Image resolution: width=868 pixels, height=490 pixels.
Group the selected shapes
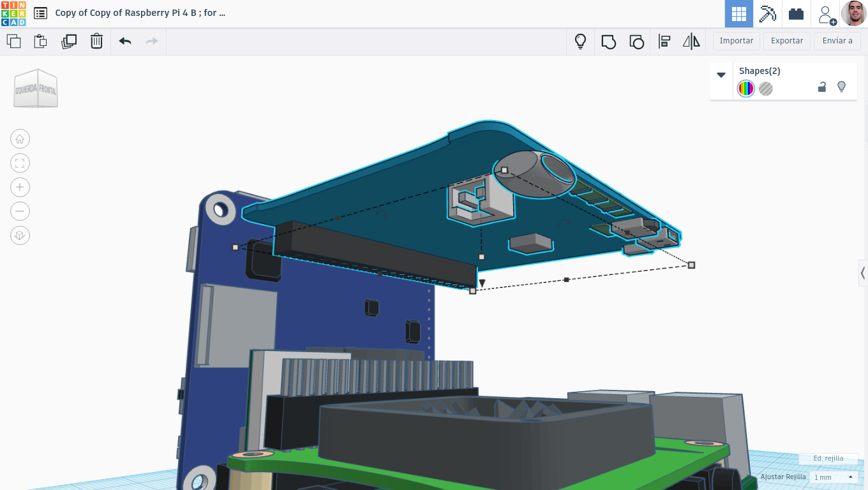pyautogui.click(x=608, y=41)
